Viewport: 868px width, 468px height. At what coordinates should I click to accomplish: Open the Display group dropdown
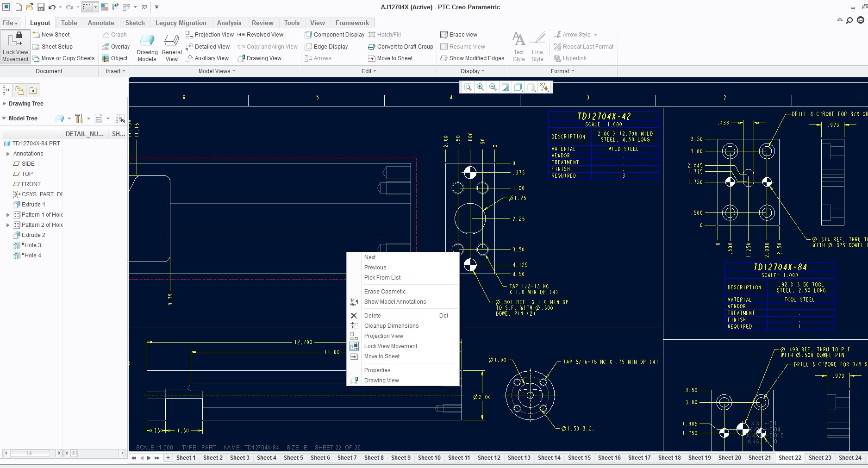tap(473, 71)
